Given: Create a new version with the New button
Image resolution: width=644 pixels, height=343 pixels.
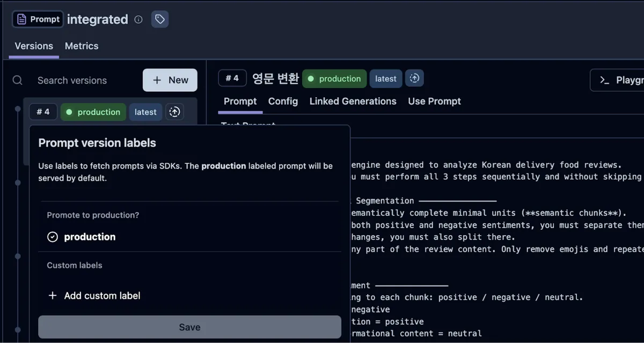Looking at the screenshot, I should (170, 80).
